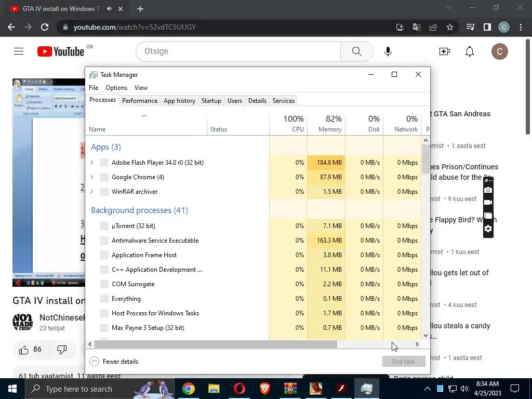This screenshot has height=399, width=532.
Task: Open YouTube hamburger guide menu
Action: pos(19,51)
